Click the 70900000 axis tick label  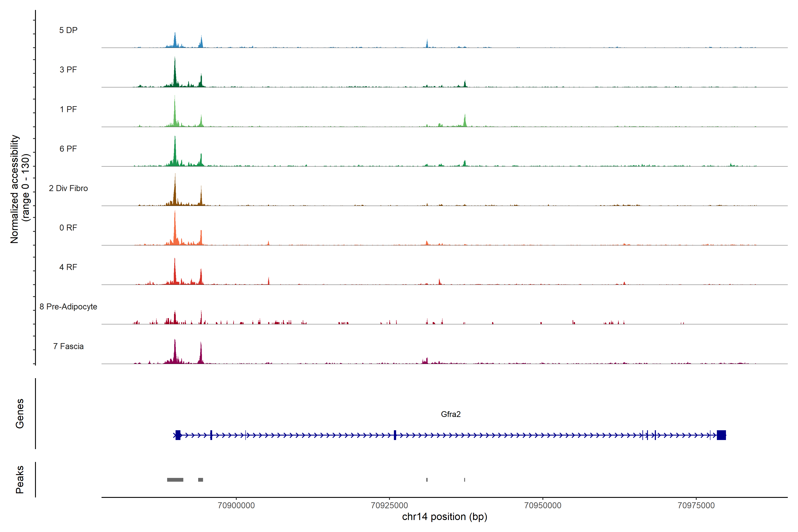236,506
